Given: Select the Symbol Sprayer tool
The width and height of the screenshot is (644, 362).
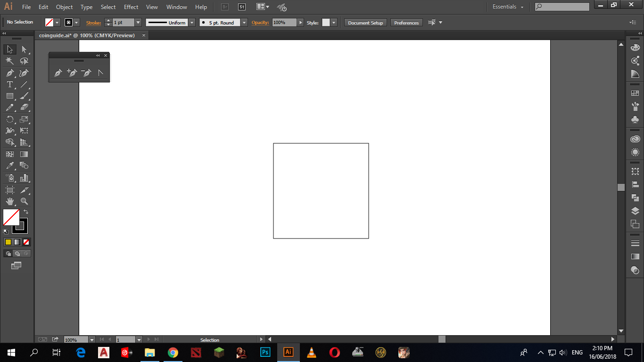Looking at the screenshot, I should coord(10,178).
